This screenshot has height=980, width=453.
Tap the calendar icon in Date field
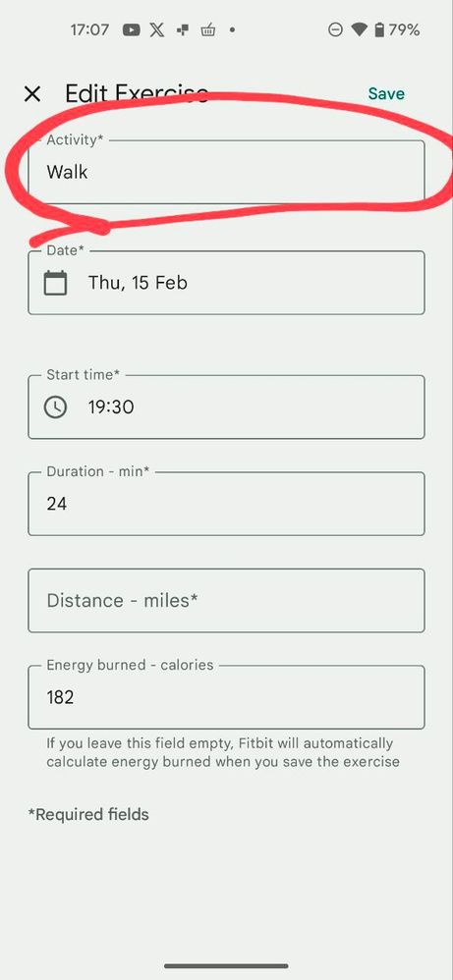(x=55, y=283)
